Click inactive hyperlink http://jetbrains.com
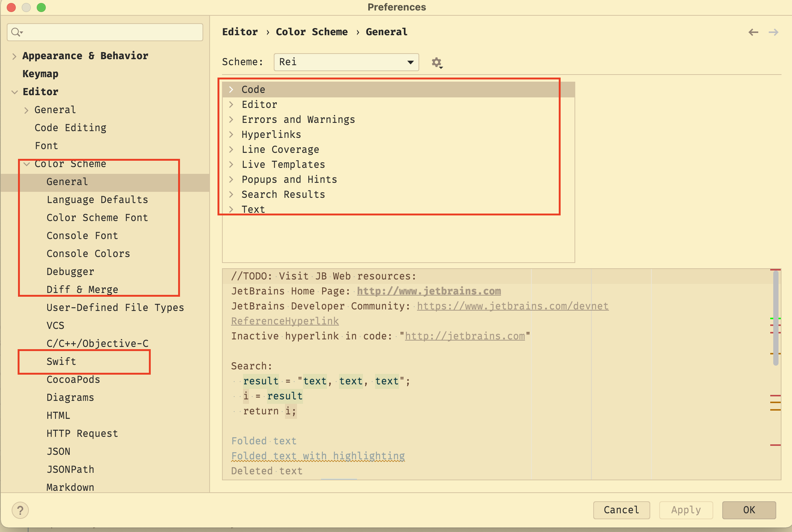Viewport: 792px width, 532px height. 465,336
